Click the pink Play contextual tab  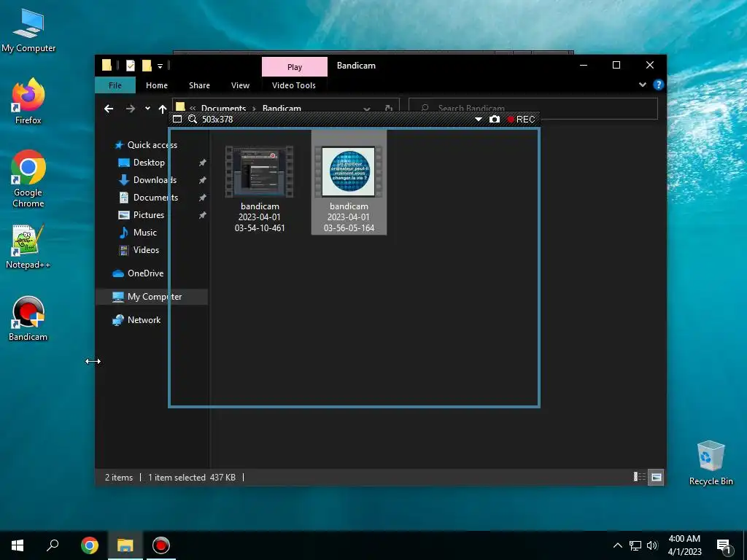(295, 67)
